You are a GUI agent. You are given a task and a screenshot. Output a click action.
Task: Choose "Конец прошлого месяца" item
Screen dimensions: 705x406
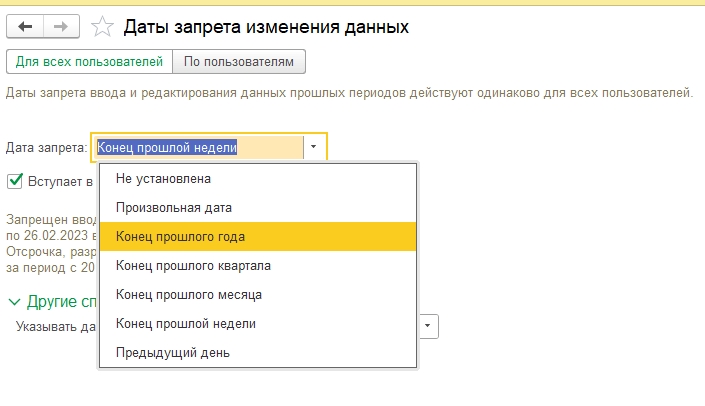[189, 295]
